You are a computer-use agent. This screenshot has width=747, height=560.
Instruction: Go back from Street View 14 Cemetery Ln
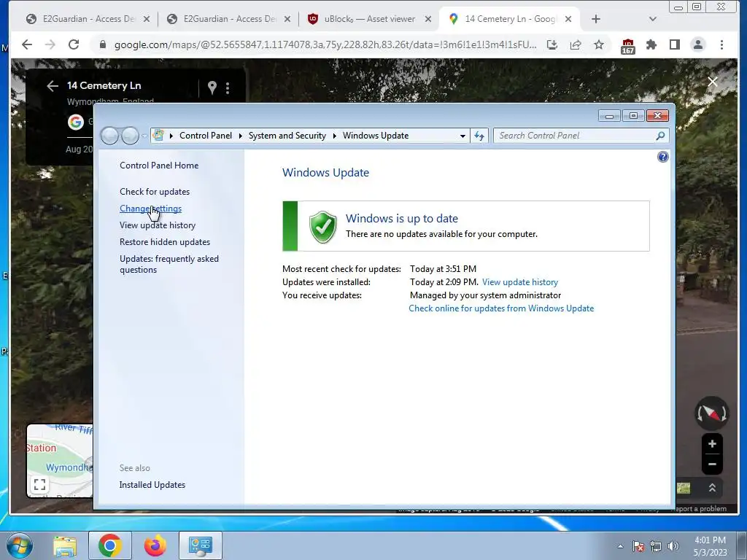click(53, 86)
